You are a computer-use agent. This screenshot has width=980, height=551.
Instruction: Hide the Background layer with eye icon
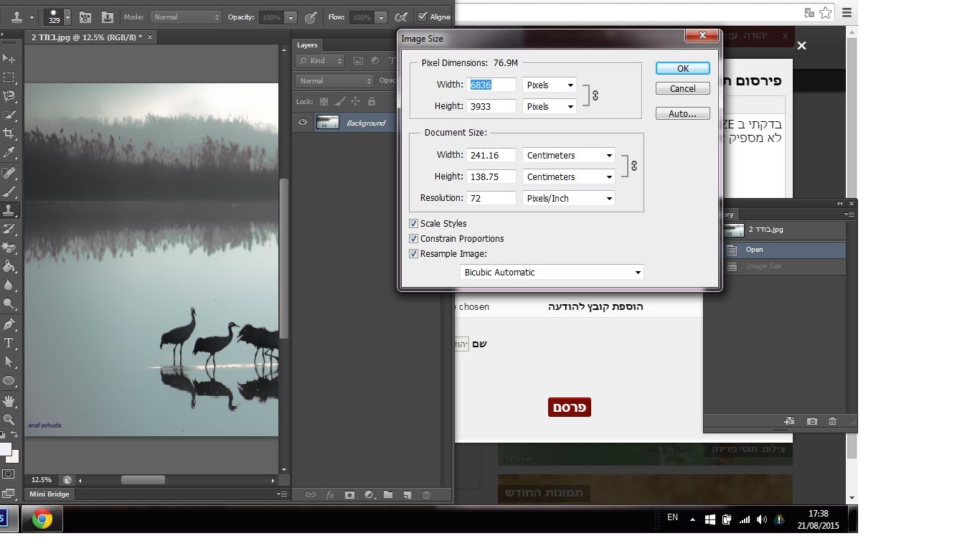(303, 123)
